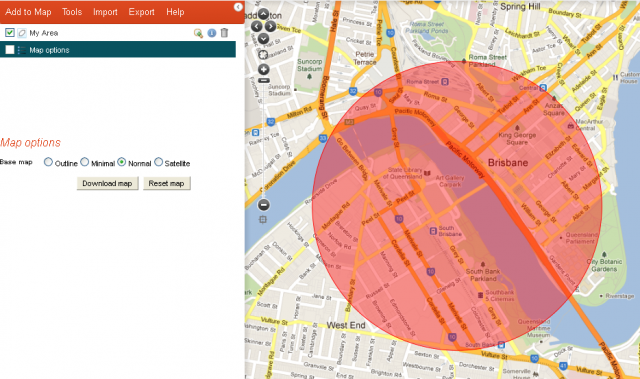
Task: Click the crosshair icon below the zoom slider
Action: coord(263,220)
